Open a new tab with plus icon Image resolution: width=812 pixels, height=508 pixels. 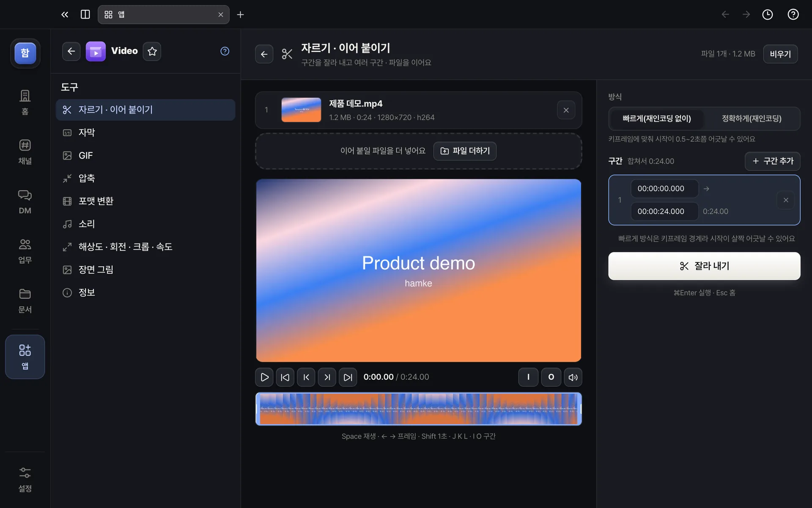[240, 15]
